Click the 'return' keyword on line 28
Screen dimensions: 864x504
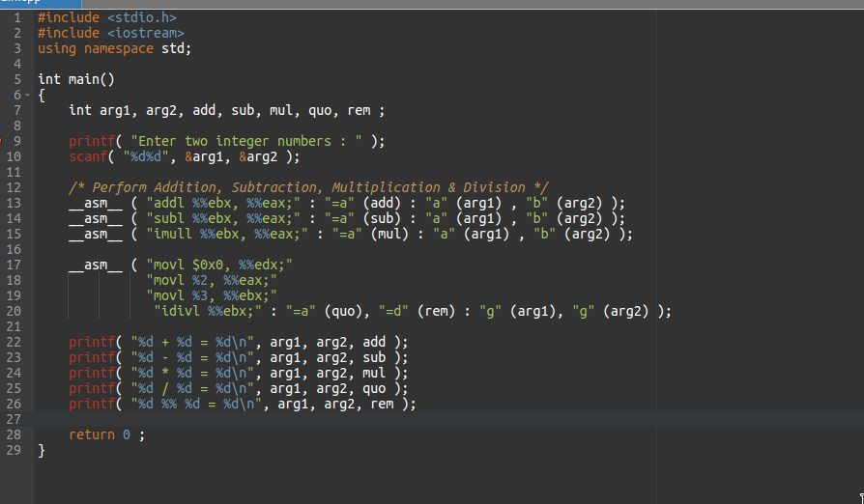[x=92, y=434]
